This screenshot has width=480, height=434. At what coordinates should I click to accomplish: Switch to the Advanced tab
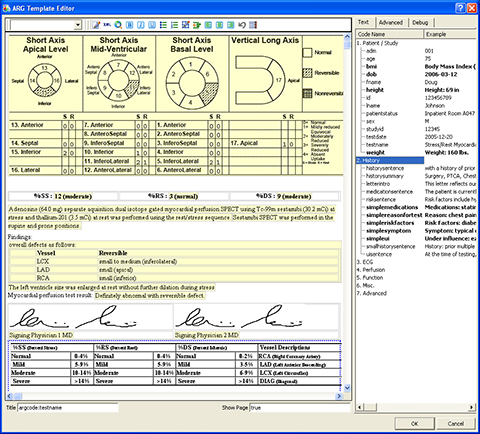pyautogui.click(x=391, y=23)
